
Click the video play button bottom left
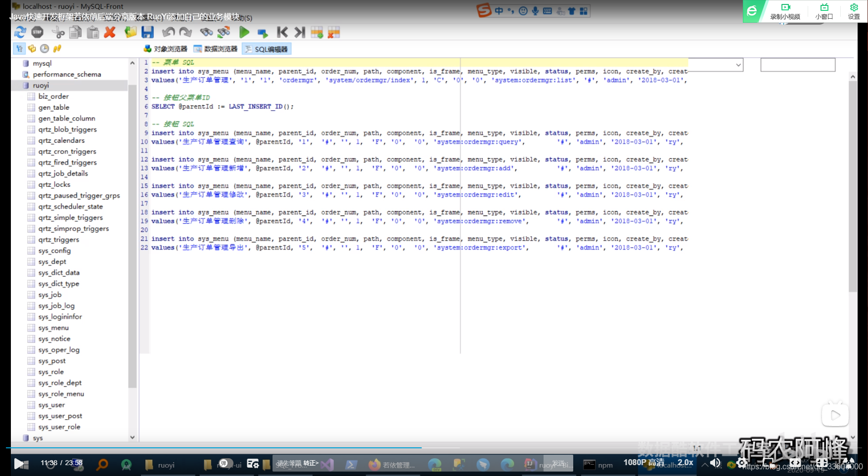point(19,464)
